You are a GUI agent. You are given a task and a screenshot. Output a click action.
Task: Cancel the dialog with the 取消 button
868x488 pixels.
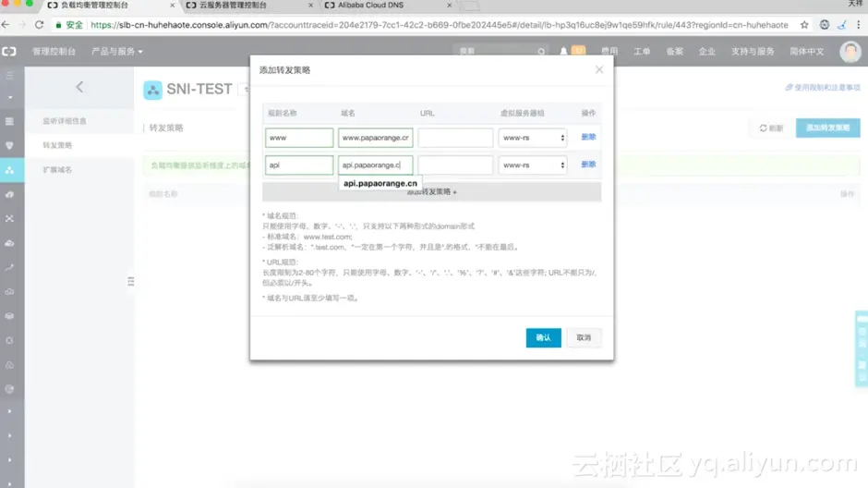click(x=584, y=338)
